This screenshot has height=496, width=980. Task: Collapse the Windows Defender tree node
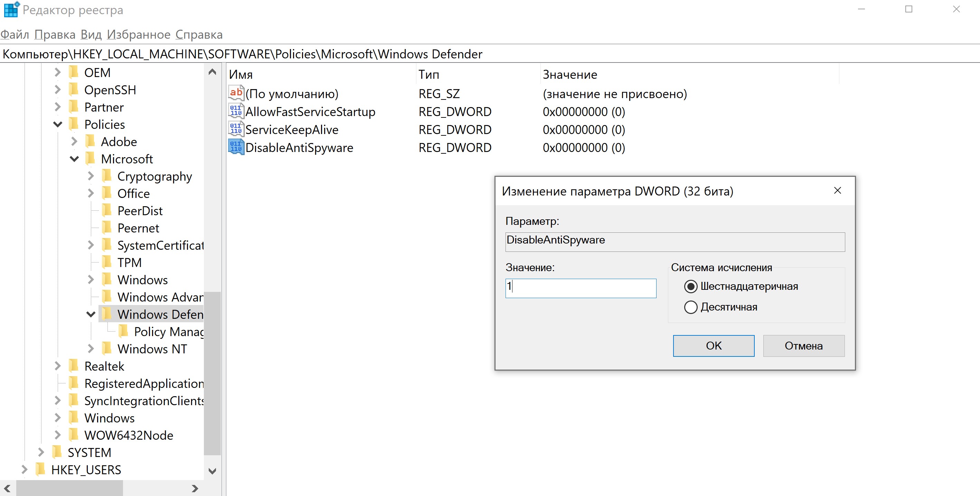pos(91,314)
